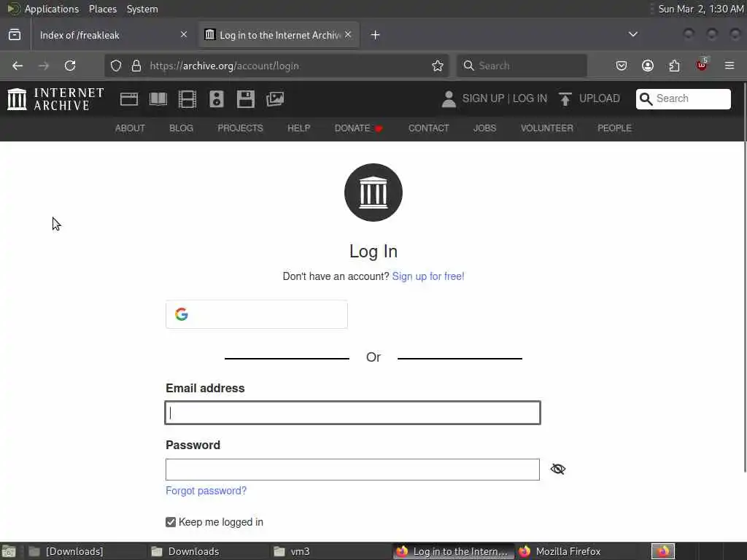The width and height of the screenshot is (747, 560).
Task: Click the Internet Archive logo
Action: [55, 99]
